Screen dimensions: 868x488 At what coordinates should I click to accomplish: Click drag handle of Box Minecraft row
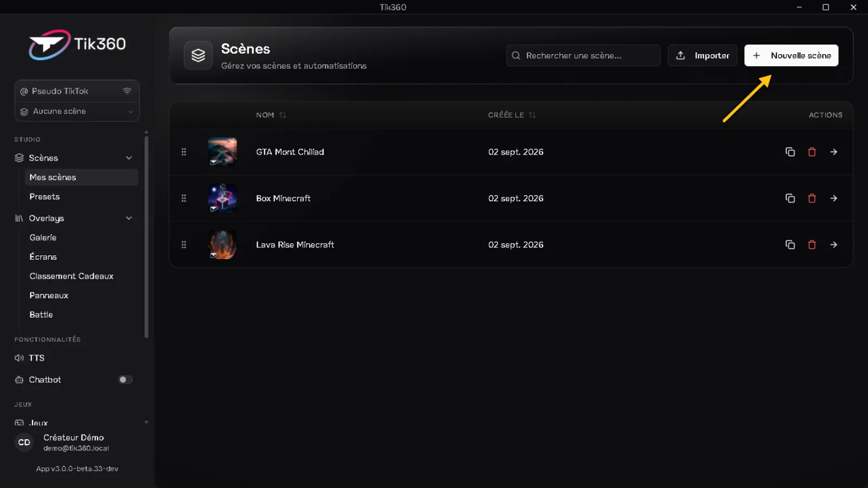(x=183, y=198)
